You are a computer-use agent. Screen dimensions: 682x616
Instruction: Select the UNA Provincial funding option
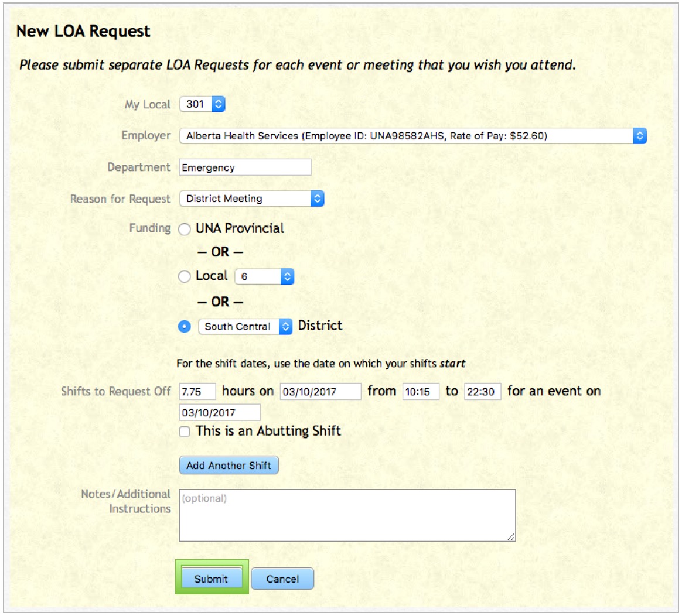click(184, 229)
